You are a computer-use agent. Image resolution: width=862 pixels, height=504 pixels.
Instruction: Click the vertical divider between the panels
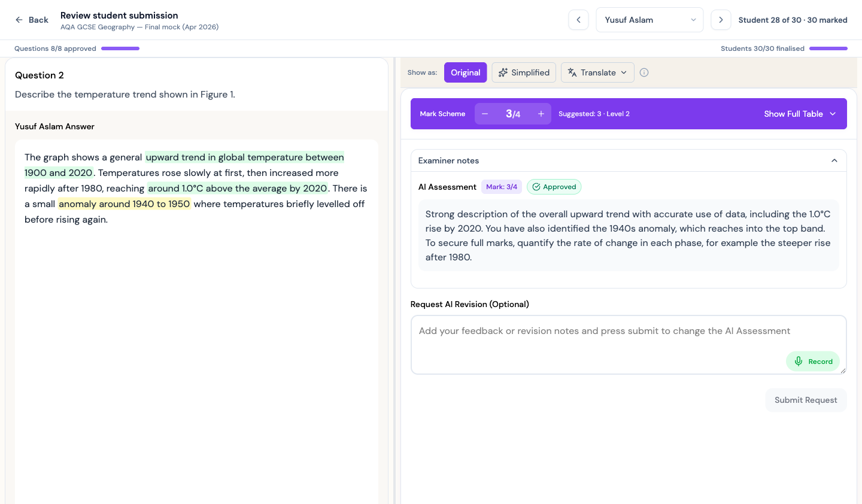click(394, 281)
